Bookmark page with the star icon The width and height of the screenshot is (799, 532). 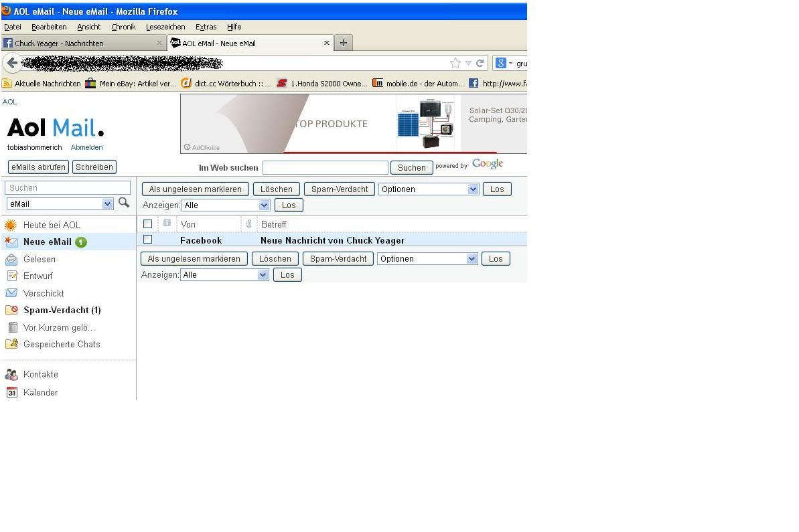point(455,63)
